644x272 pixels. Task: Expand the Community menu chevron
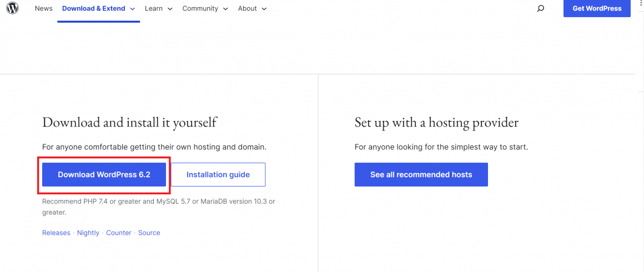[225, 9]
